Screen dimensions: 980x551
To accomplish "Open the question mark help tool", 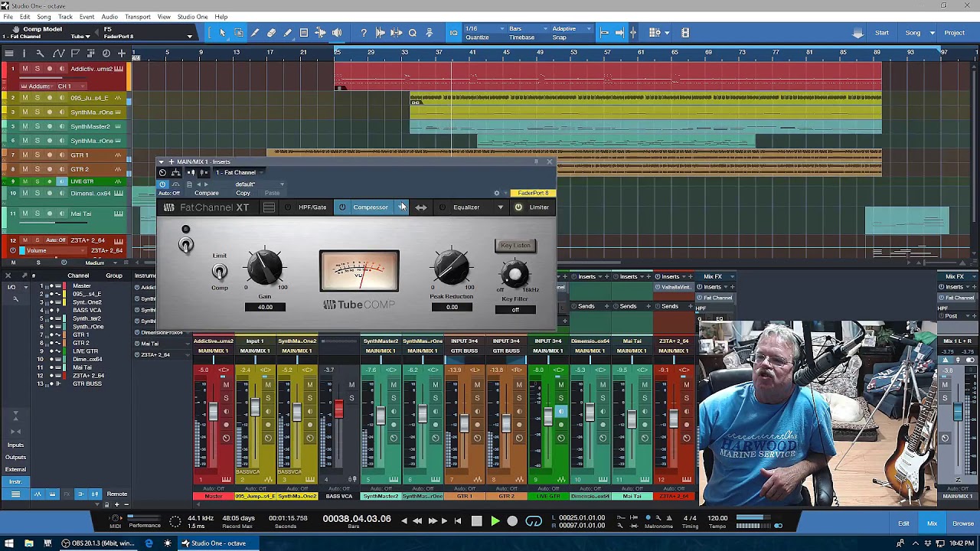I will (x=364, y=32).
